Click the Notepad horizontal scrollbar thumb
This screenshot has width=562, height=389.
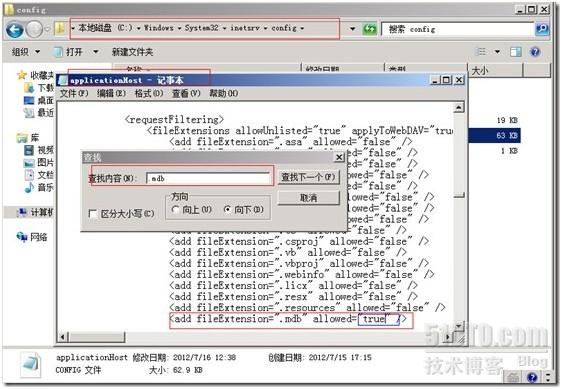coord(97,337)
